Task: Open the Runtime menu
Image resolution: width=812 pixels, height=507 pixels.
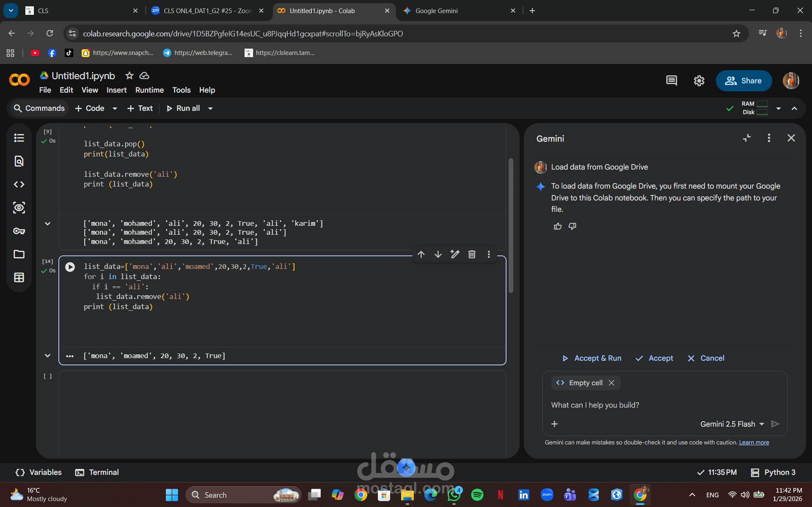Action: pyautogui.click(x=149, y=90)
